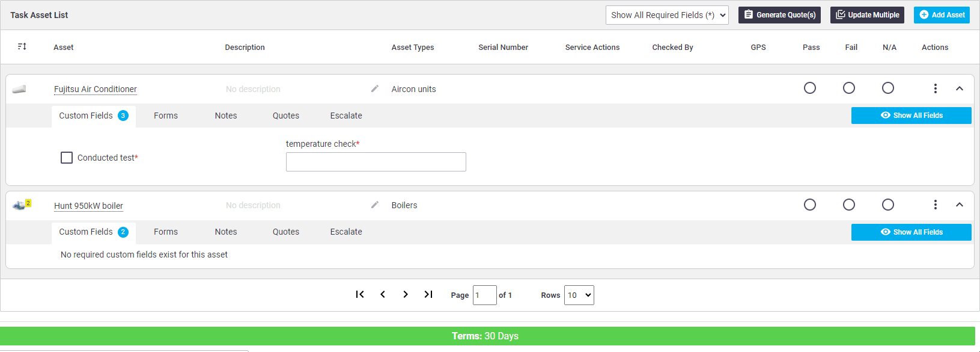This screenshot has height=352, width=980.
Task: Mark Fujitsu Air Conditioner as N/A
Action: tap(888, 88)
